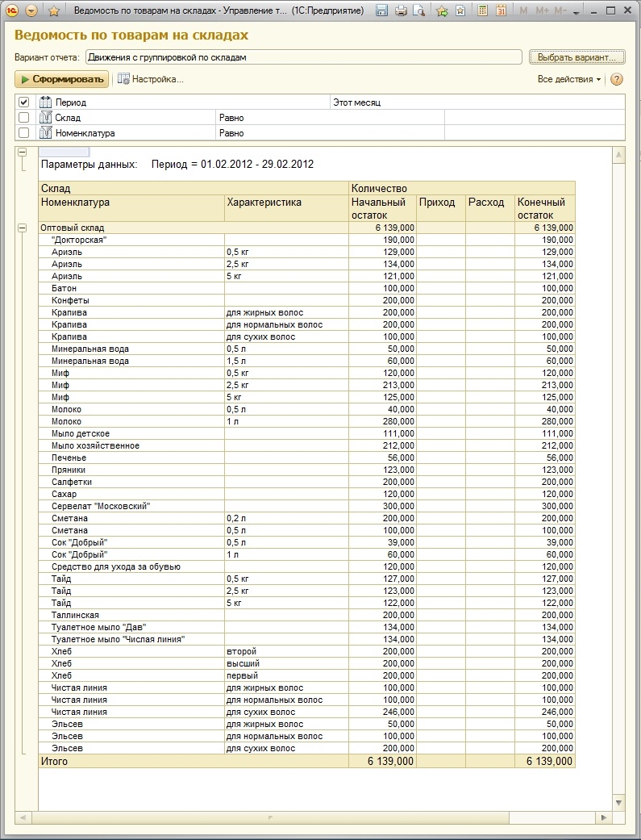
Task: Collapse the report parameters group
Action: [x=22, y=153]
